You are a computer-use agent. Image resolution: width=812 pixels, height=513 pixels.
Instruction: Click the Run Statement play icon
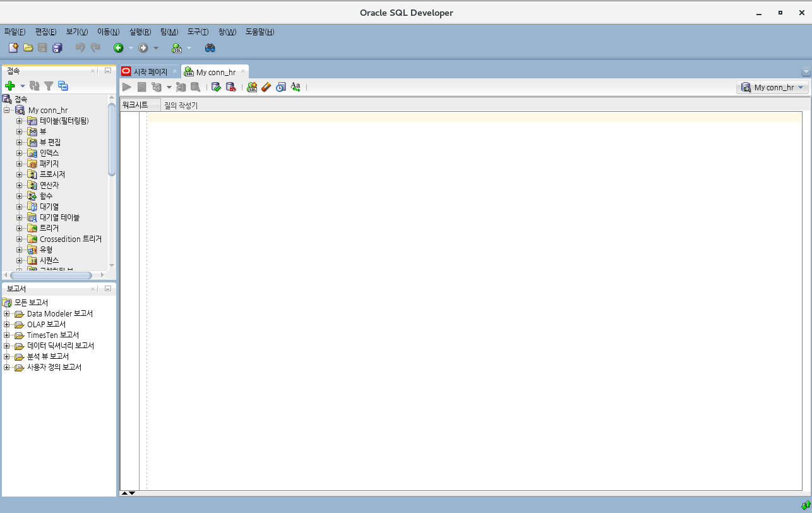(x=127, y=87)
